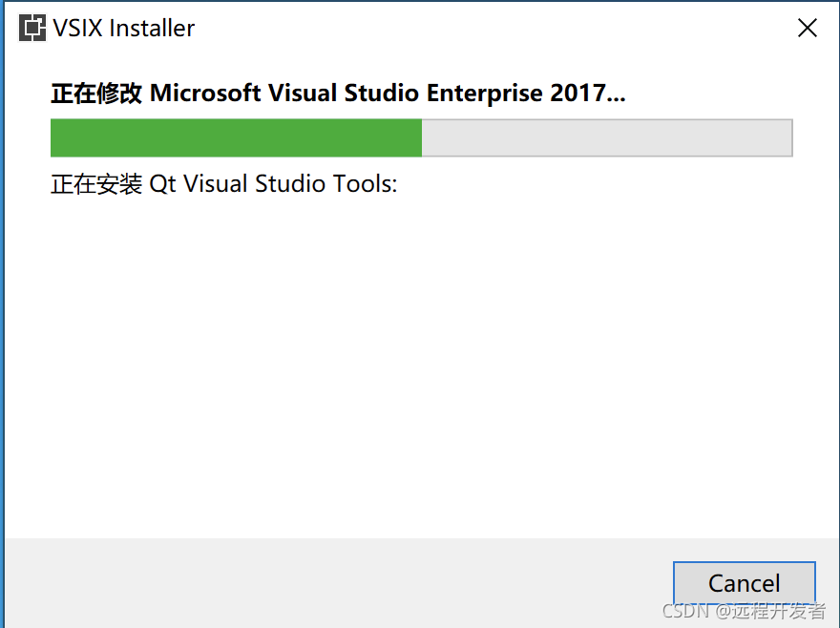840x628 pixels.
Task: Click the gray unfilled part of progress bar
Action: [607, 137]
